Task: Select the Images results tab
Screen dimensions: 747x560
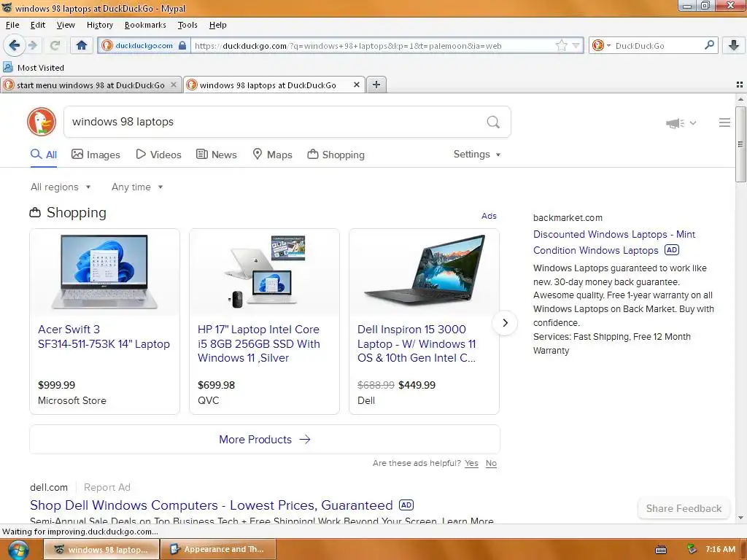Action: point(96,155)
